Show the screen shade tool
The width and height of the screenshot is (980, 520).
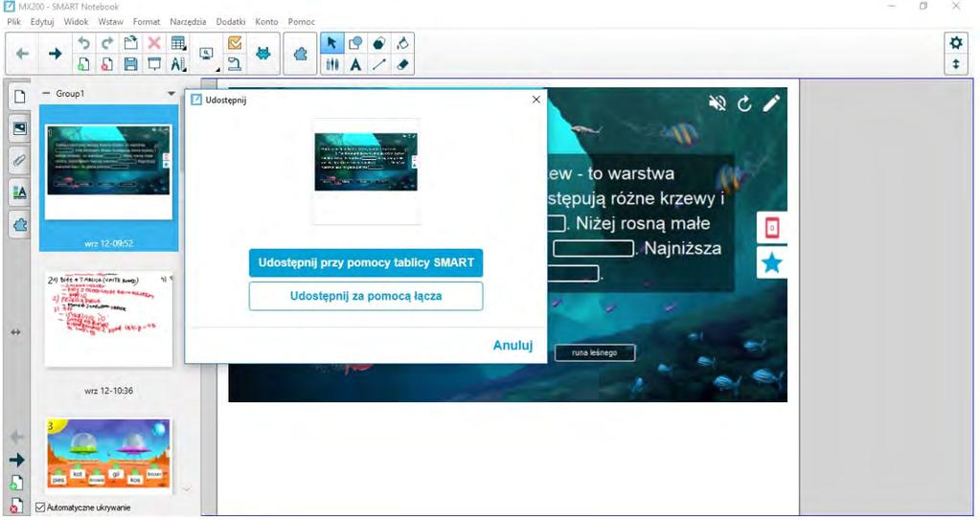click(x=153, y=64)
